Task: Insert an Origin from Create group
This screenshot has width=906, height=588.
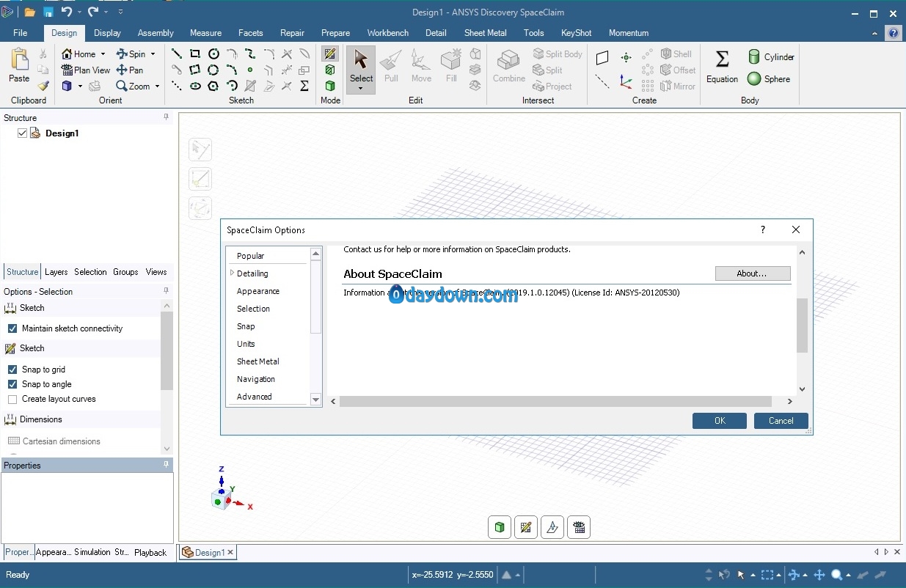Action: click(x=626, y=81)
